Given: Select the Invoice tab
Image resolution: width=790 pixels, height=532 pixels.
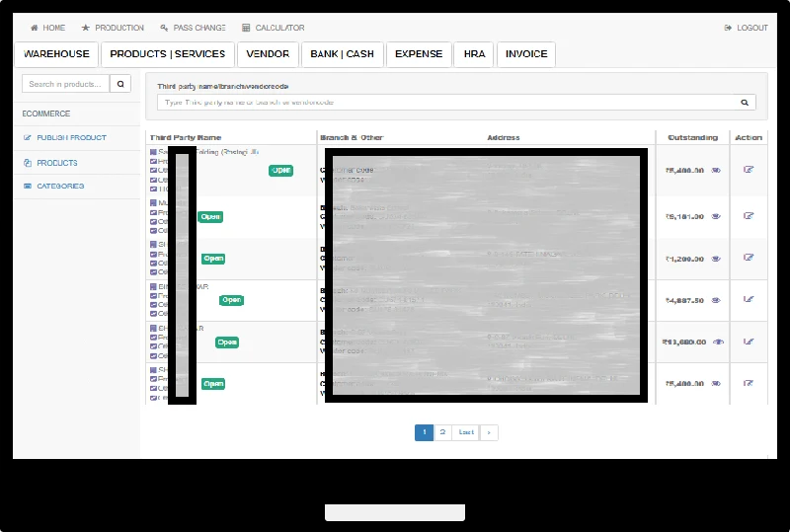Looking at the screenshot, I should (x=526, y=54).
